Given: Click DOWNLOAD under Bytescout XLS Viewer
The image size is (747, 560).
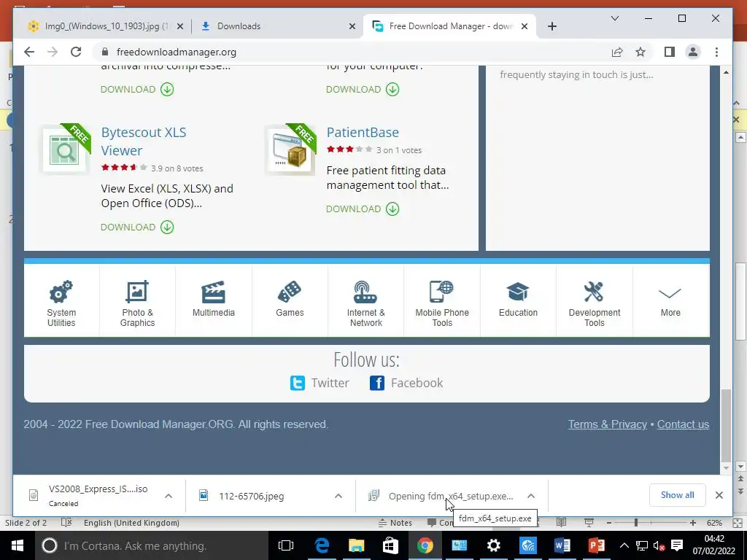Looking at the screenshot, I should (x=137, y=227).
